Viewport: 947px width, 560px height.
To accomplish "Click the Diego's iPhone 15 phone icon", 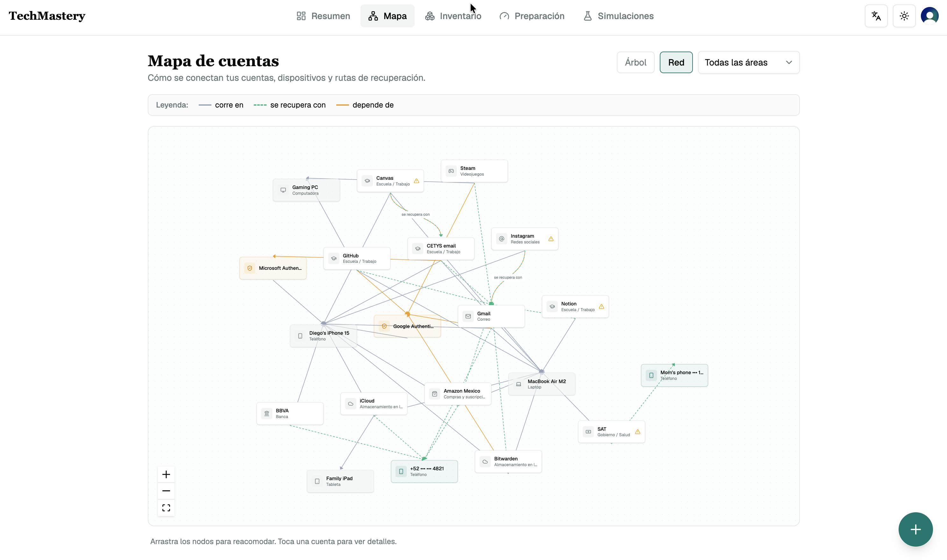I will click(x=300, y=336).
